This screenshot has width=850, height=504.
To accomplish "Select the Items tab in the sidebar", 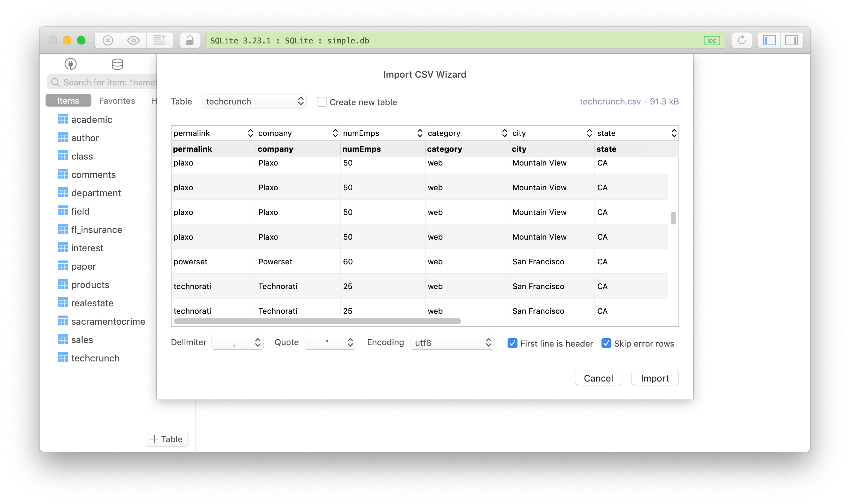I will [x=68, y=100].
